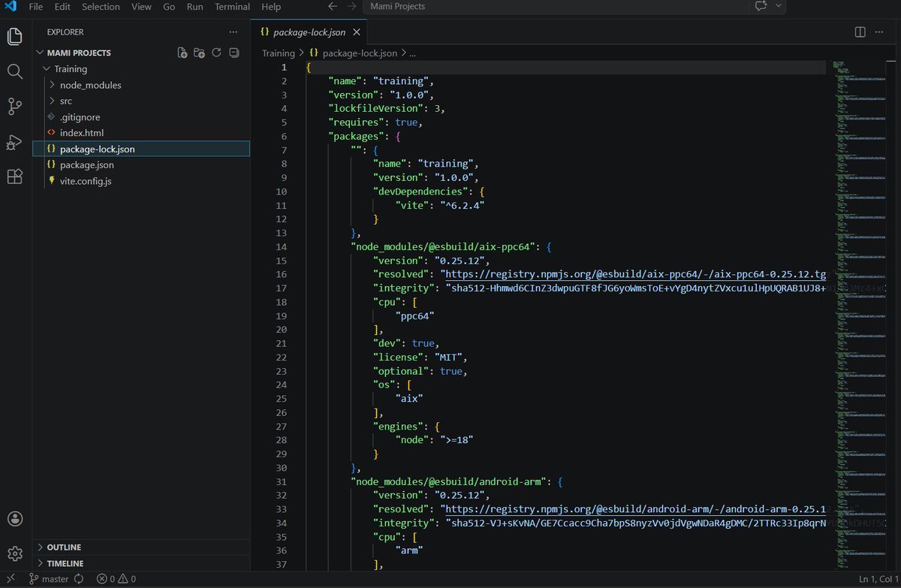Viewport: 901px width, 588px height.
Task: Open explorer Views and More Actions ellipsis
Action: [234, 32]
